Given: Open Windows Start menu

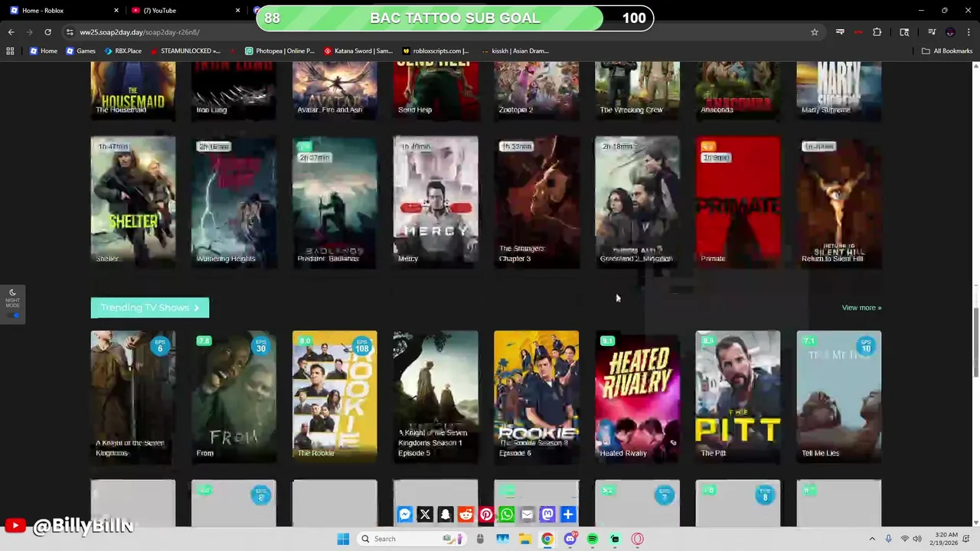Looking at the screenshot, I should (343, 539).
